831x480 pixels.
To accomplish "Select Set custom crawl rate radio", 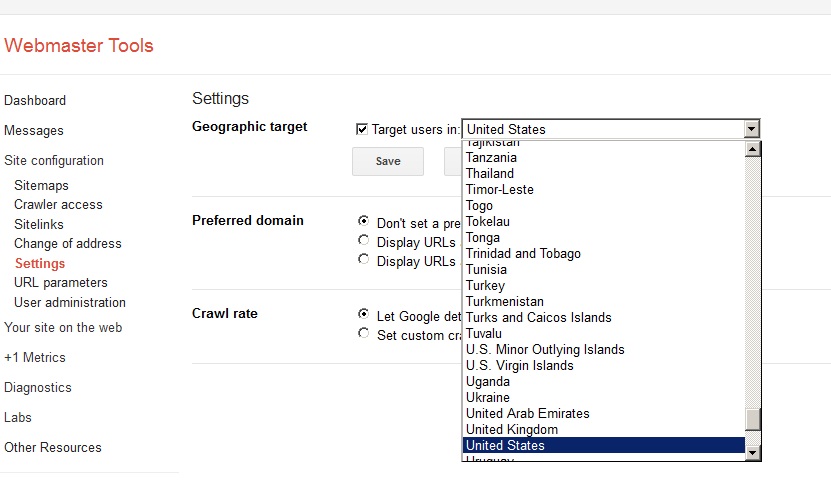I will click(x=364, y=333).
